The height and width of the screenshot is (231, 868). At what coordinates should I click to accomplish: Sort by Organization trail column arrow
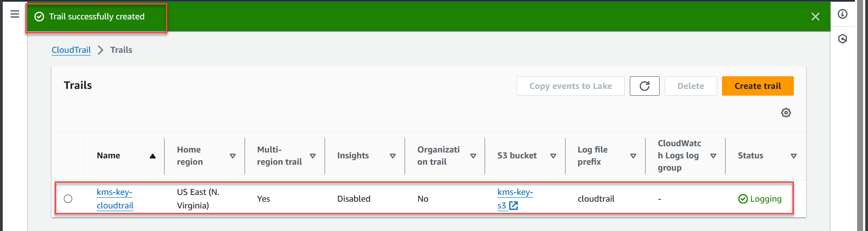point(473,156)
